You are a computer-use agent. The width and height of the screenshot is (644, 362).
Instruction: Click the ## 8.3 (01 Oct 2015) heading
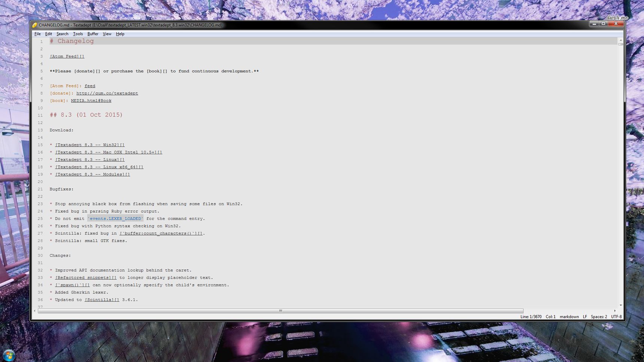pyautogui.click(x=86, y=115)
